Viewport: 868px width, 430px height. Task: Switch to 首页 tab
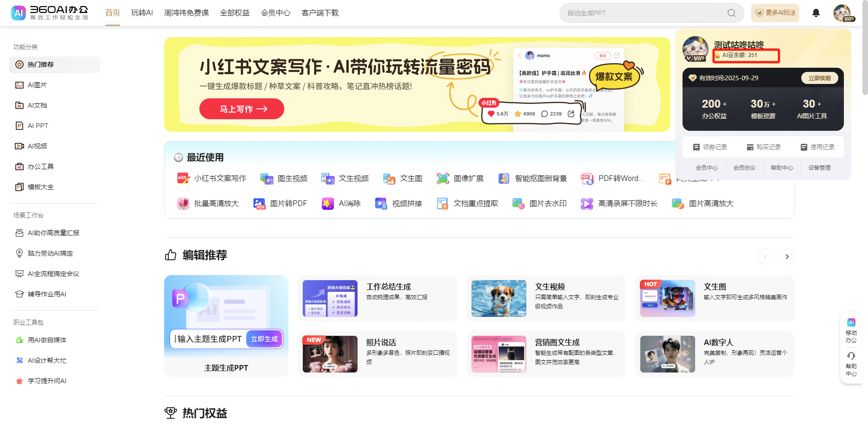tap(113, 13)
